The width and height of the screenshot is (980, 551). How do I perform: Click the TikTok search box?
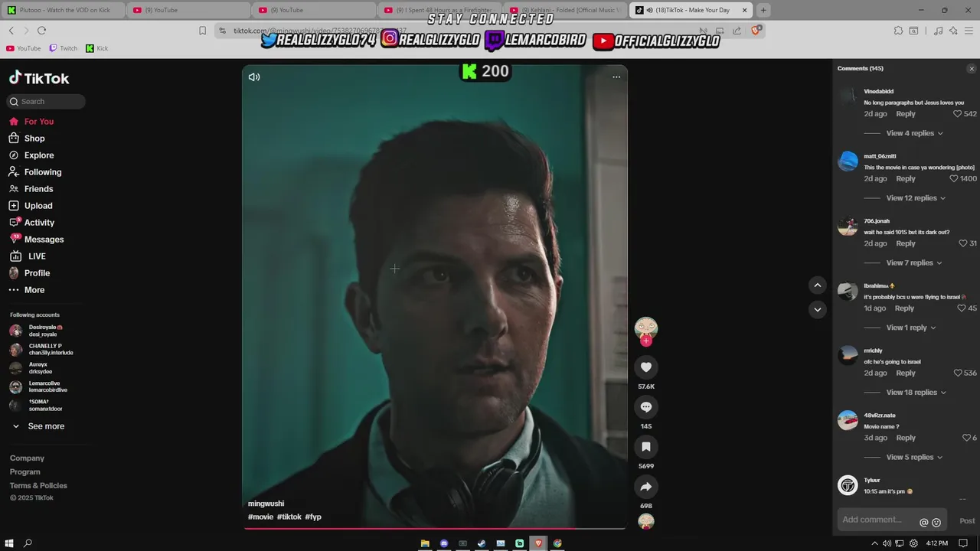tap(47, 101)
